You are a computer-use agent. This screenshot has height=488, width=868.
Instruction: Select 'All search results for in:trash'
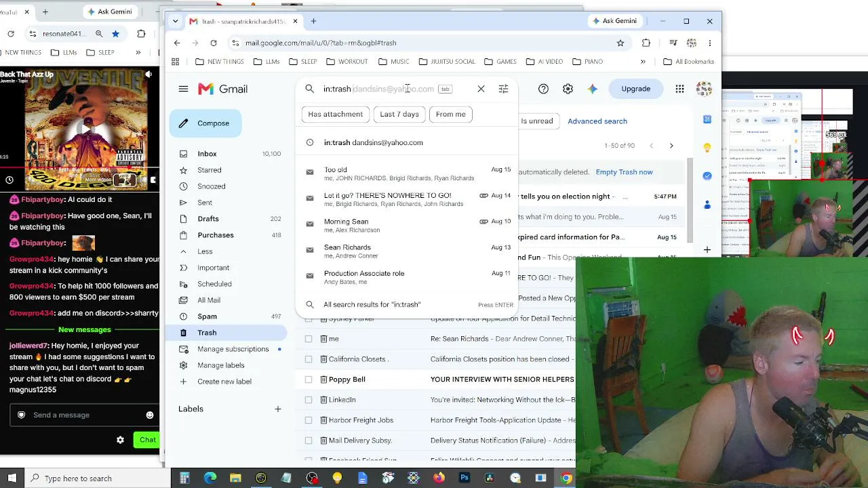tap(406, 305)
